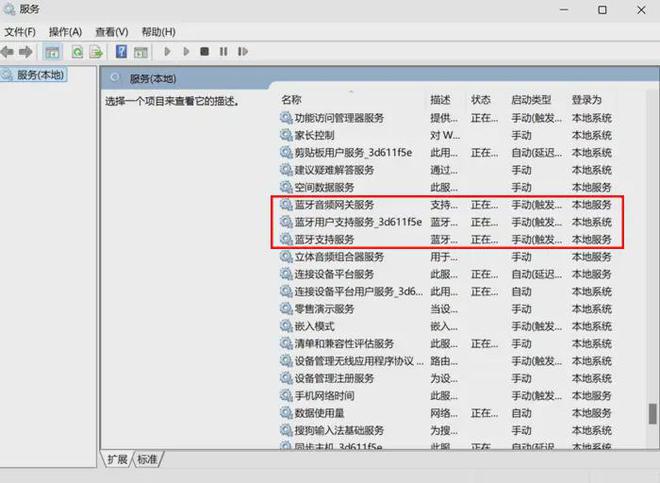Click the second play arrow toolbar icon

point(186,51)
